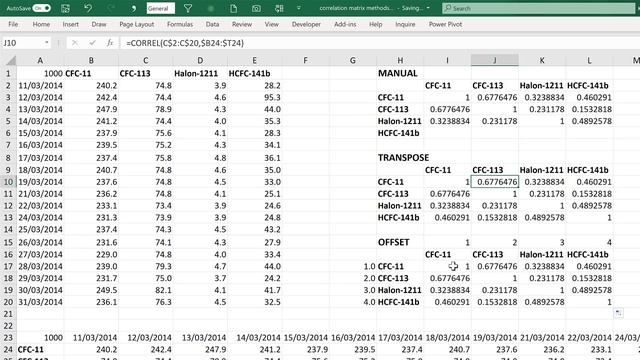The width and height of the screenshot is (640, 360).
Task: Open the General number format box
Action: click(160, 8)
